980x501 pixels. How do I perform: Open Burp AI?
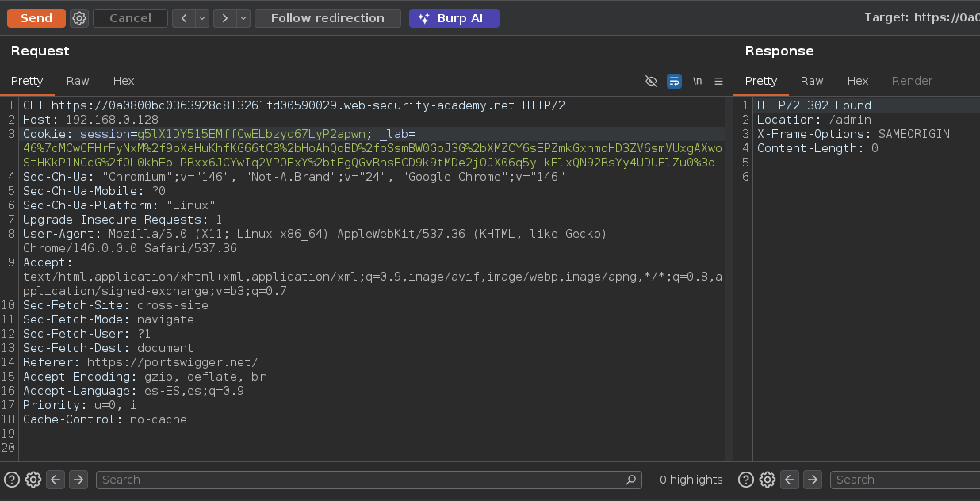tap(454, 18)
